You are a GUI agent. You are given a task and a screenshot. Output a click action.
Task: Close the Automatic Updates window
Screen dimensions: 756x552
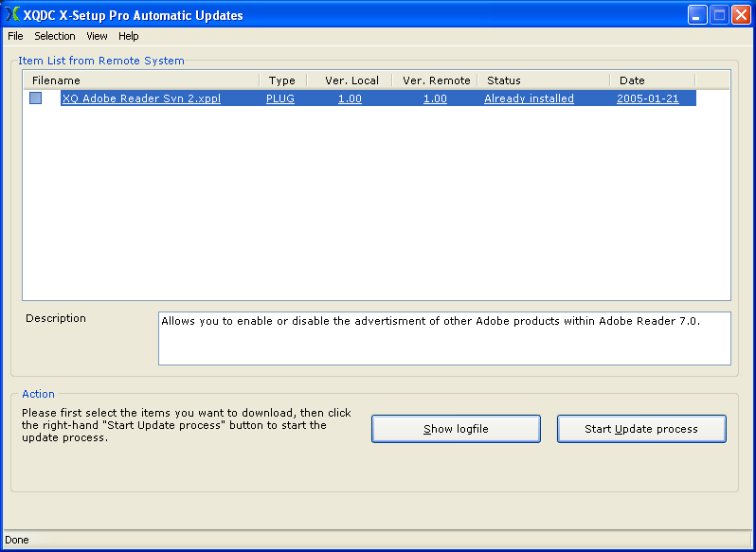741,15
